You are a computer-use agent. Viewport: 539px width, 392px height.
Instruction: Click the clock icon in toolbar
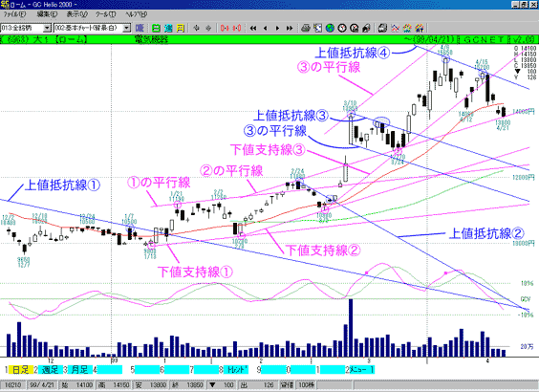[342, 28]
